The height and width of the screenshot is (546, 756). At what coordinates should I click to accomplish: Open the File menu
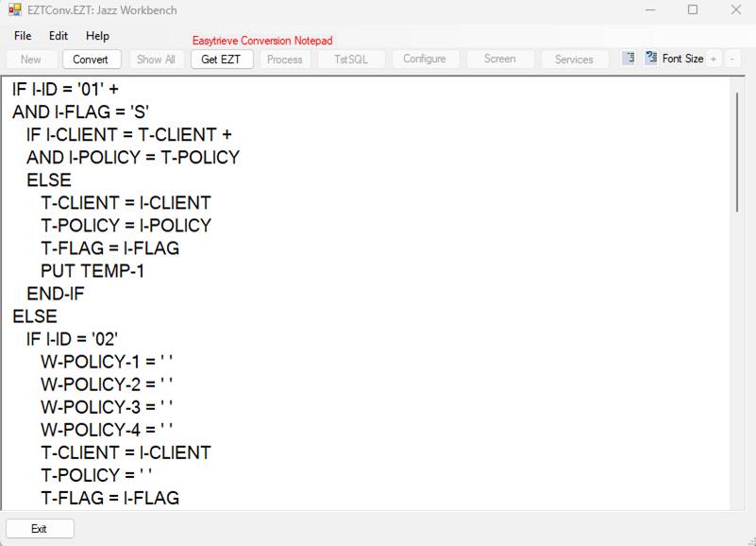click(x=23, y=36)
